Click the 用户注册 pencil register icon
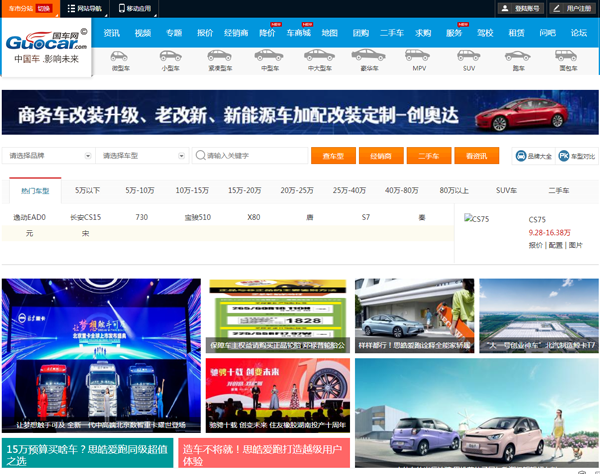The width and height of the screenshot is (600, 474). pyautogui.click(x=557, y=8)
